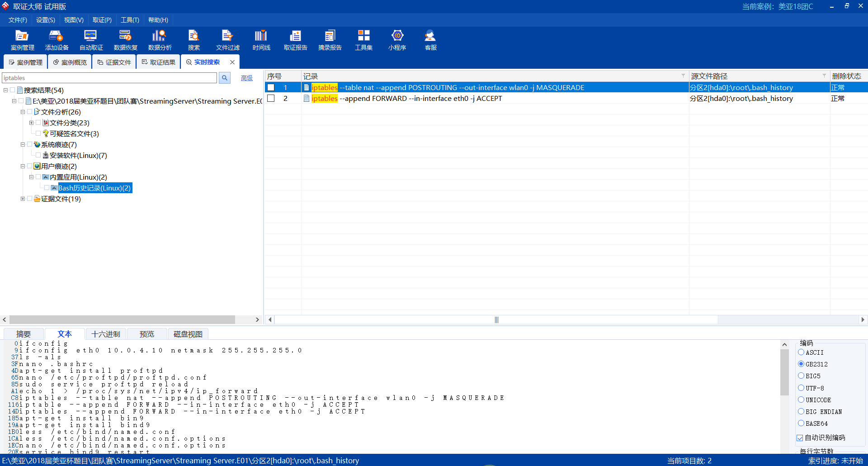Click the results table horizontal scrollbar thumb
The image size is (868, 466).
[496, 319]
